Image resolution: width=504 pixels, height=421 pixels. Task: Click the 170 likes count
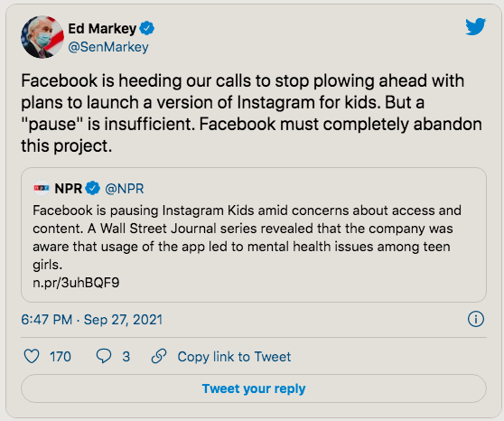[x=61, y=357]
